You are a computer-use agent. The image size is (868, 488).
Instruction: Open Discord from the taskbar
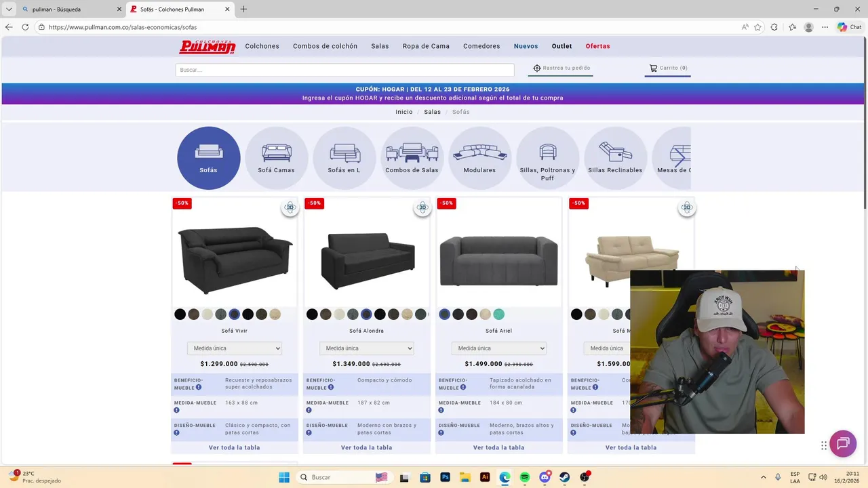545,477
